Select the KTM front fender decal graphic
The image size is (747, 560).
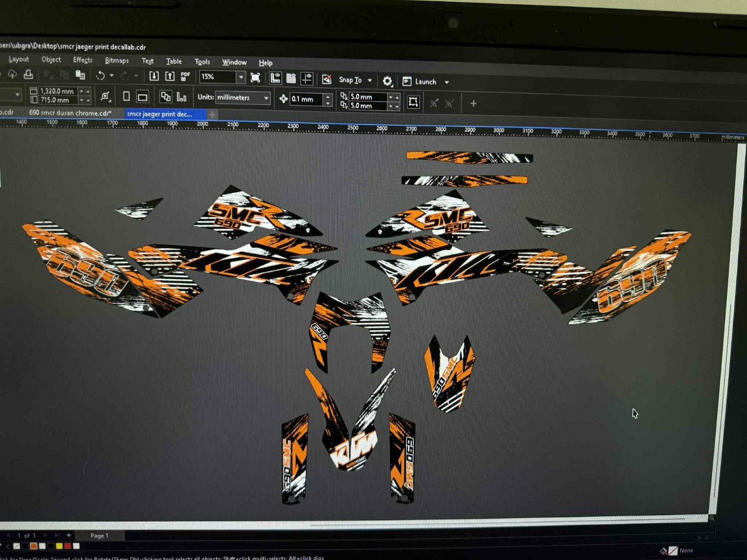point(351,419)
